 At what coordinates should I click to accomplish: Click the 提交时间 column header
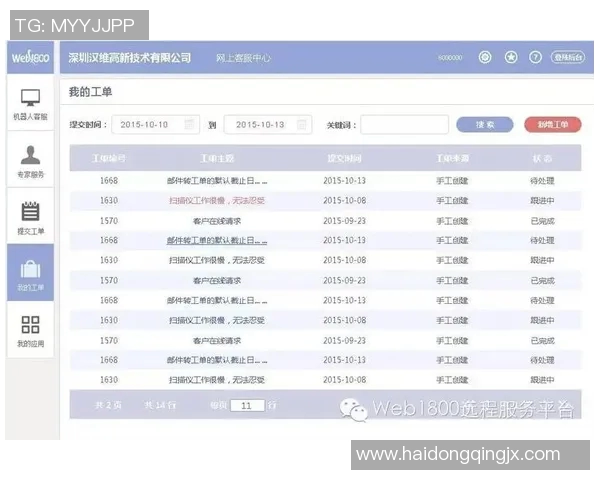click(344, 158)
